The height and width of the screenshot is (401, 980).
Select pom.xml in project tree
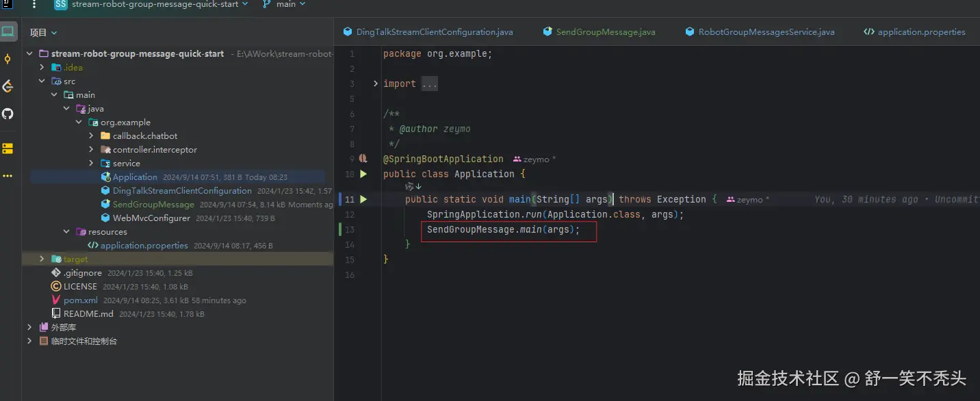coord(81,300)
